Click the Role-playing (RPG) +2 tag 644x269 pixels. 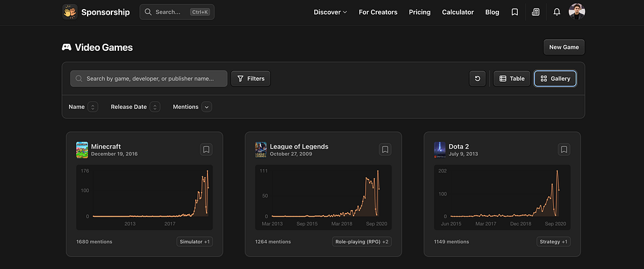point(362,242)
